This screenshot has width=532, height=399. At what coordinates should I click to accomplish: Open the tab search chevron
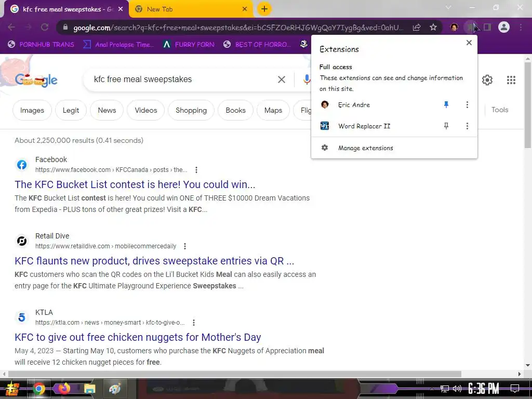point(448,7)
